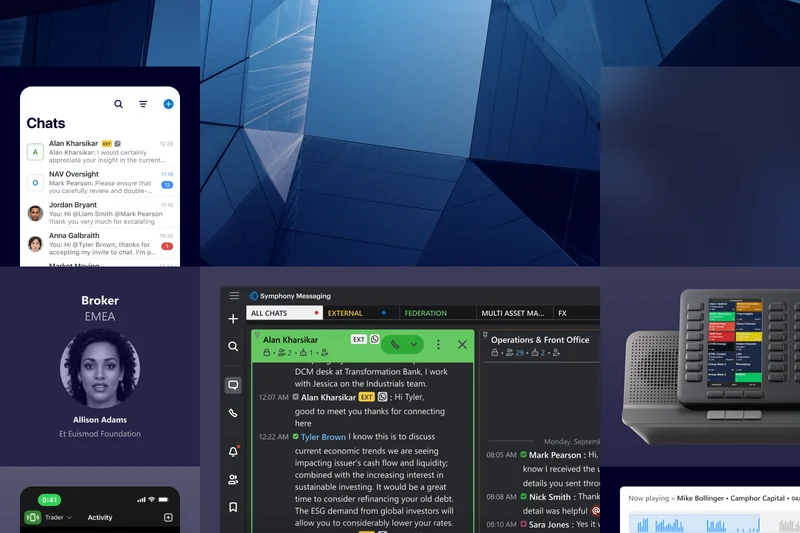
Task: Tap the blue new chat plus button
Action: click(x=168, y=104)
